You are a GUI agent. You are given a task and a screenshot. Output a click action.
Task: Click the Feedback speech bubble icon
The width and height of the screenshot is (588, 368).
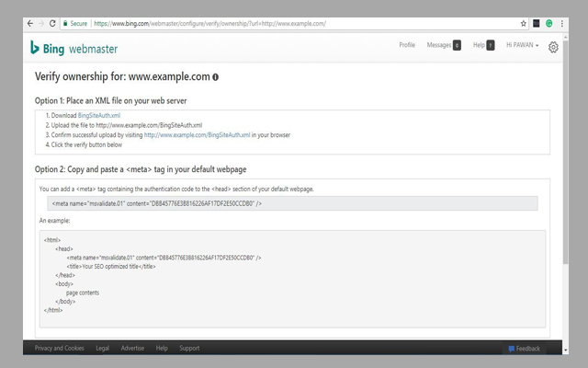[x=512, y=349]
